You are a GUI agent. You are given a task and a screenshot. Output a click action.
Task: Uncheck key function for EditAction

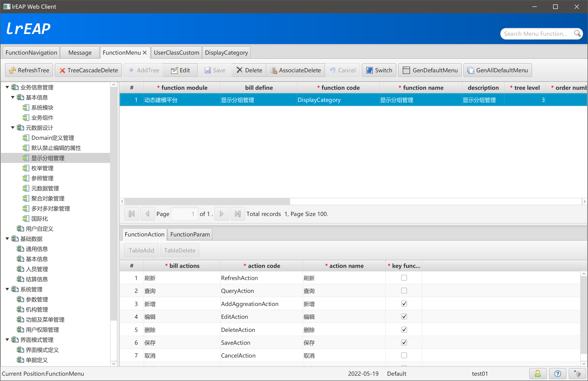pyautogui.click(x=404, y=317)
